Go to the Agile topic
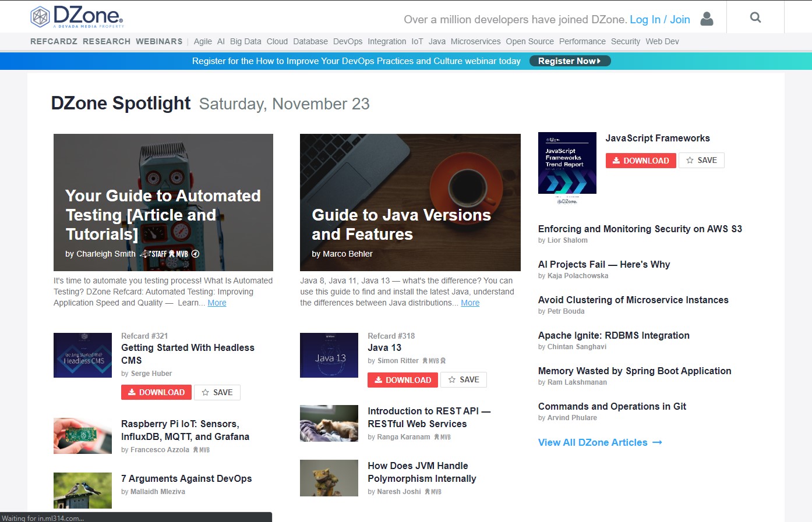The width and height of the screenshot is (812, 522). (203, 41)
